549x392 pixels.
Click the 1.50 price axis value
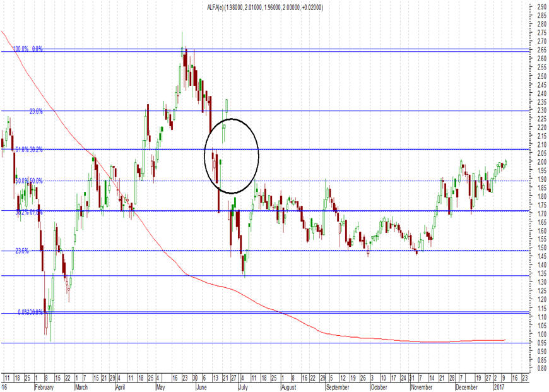click(541, 247)
